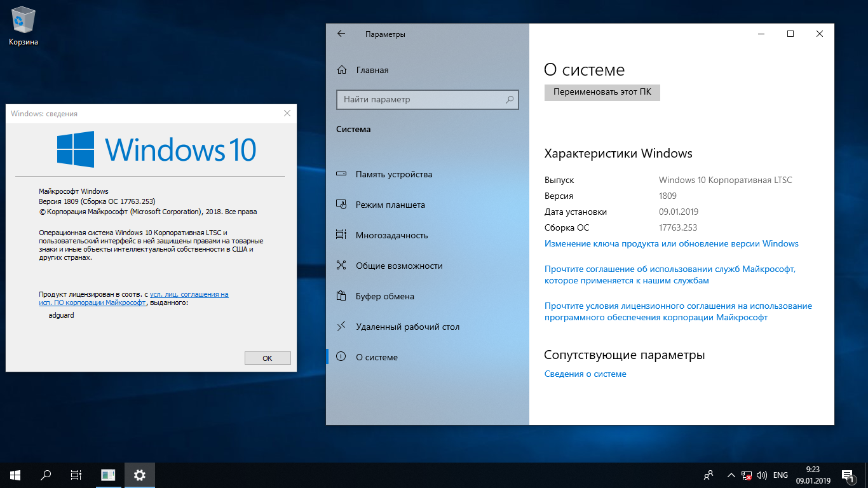Select Общие возможности in sidebar
Screen dimensions: 868x488
pos(428,266)
